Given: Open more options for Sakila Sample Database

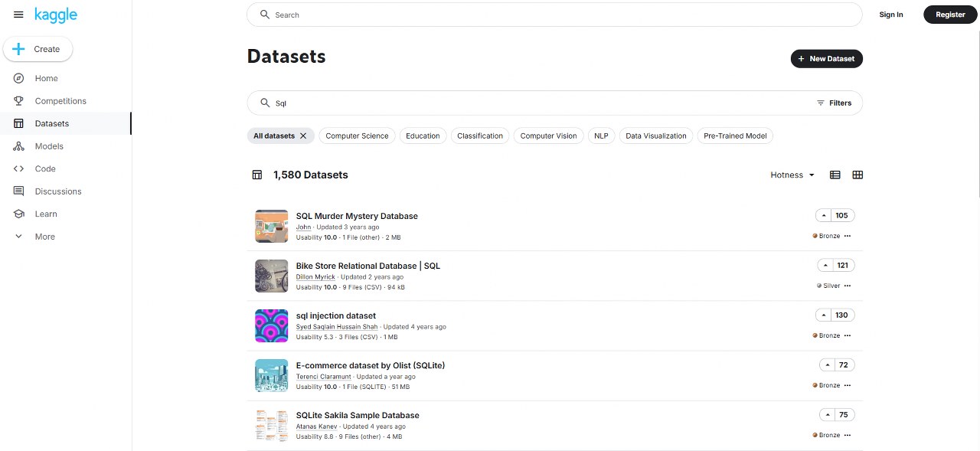Looking at the screenshot, I should coord(848,435).
